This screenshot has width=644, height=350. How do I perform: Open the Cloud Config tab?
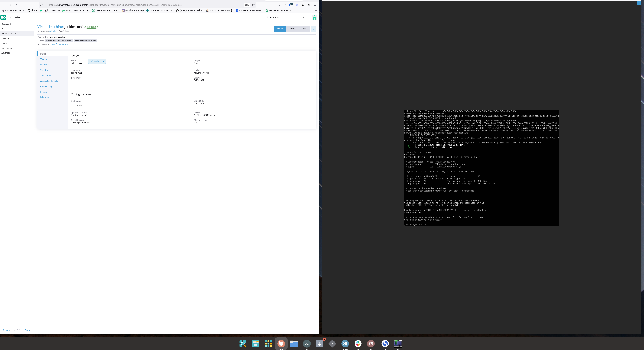coord(46,86)
